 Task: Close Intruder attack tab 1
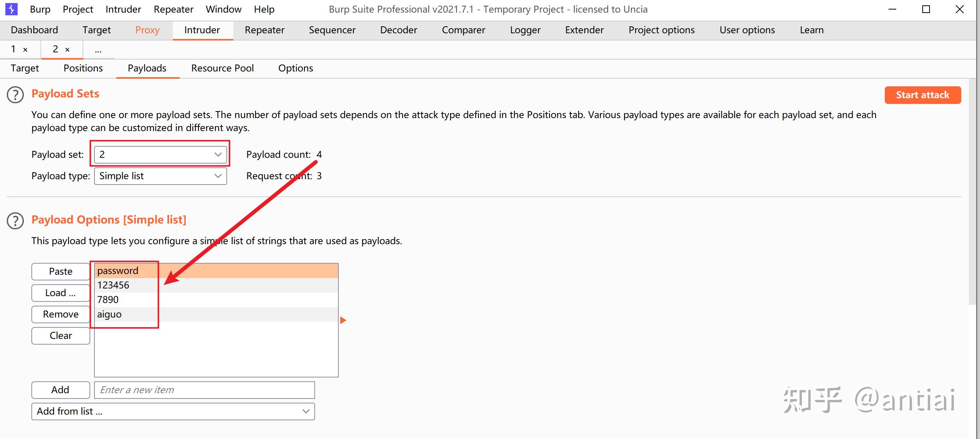[x=25, y=50]
